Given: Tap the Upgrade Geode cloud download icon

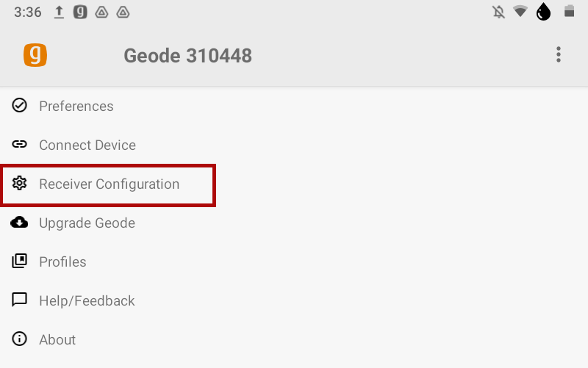Looking at the screenshot, I should (20, 223).
